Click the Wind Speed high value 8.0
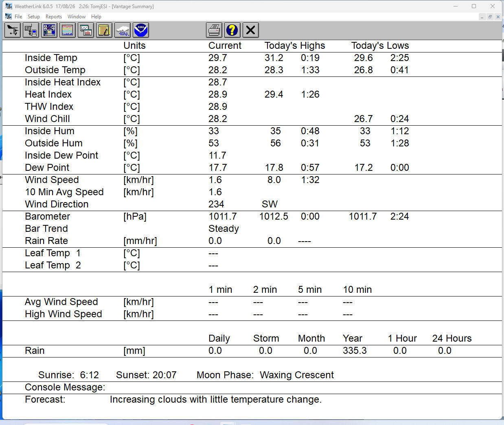 (x=274, y=180)
